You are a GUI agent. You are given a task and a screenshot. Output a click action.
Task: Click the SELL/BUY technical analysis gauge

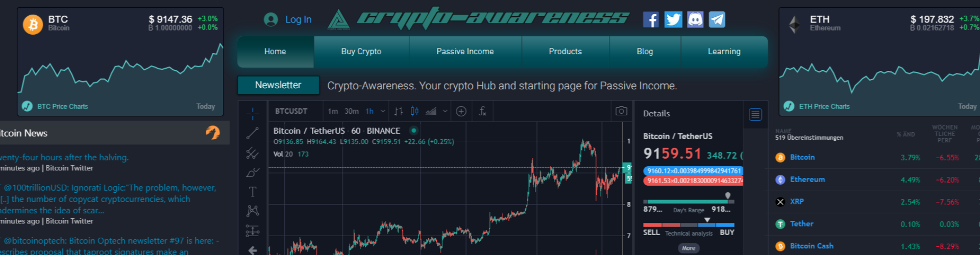point(689,224)
